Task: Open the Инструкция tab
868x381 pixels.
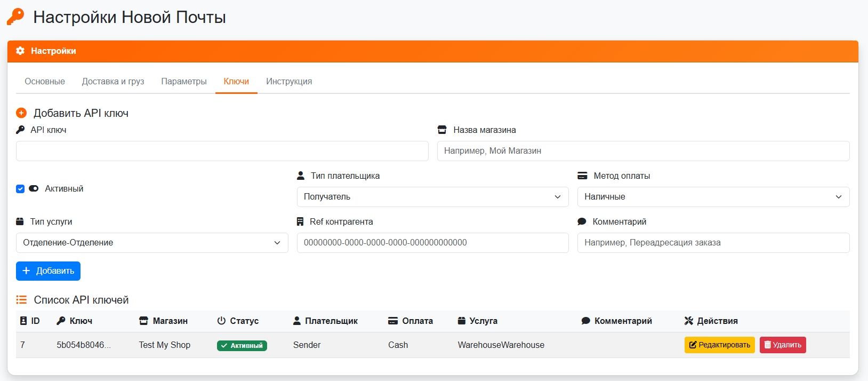Action: coord(289,82)
